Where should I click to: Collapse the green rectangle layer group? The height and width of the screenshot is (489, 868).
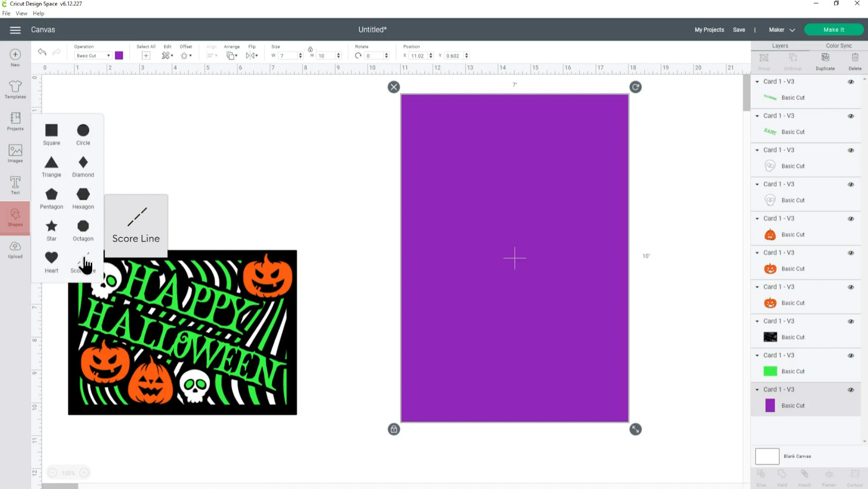(757, 355)
